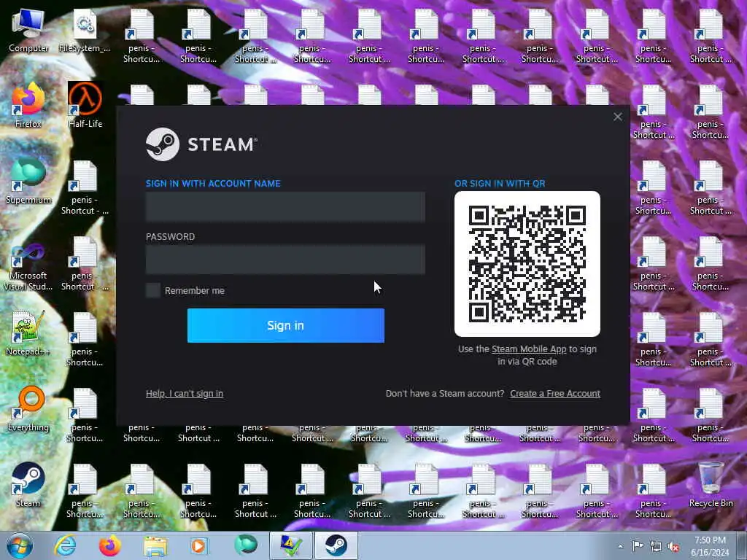This screenshot has width=747, height=560.
Task: Open Windows Explorer from the taskbar
Action: tap(155, 545)
